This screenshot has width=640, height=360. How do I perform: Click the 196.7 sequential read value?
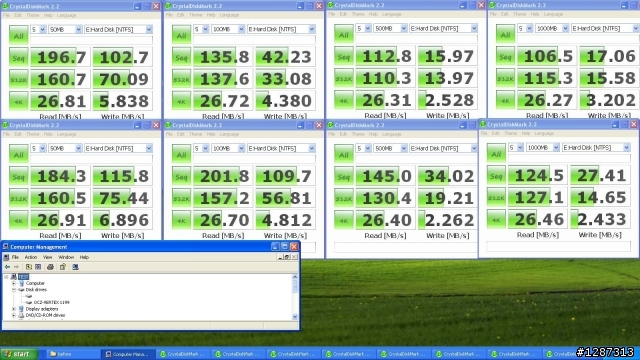(60, 57)
